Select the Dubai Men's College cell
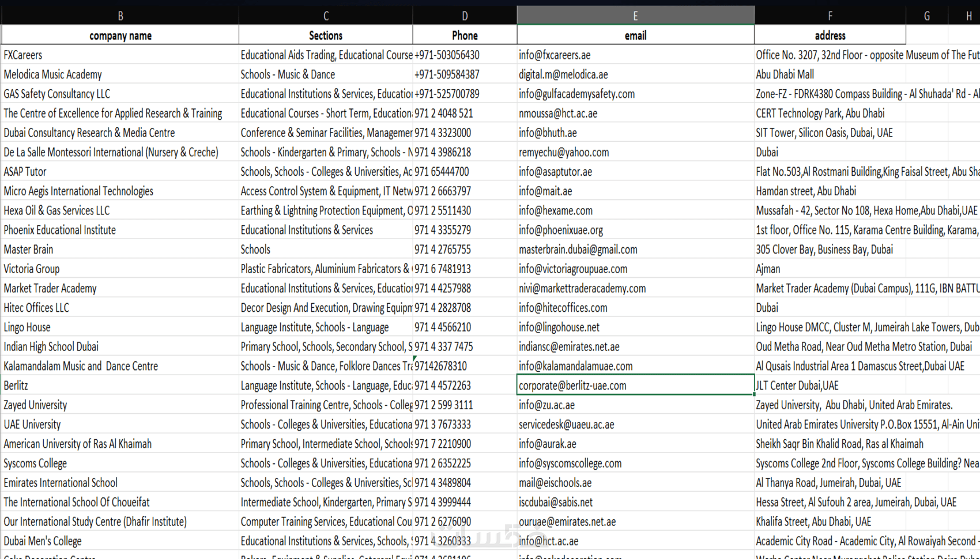The image size is (980, 559). [120, 541]
